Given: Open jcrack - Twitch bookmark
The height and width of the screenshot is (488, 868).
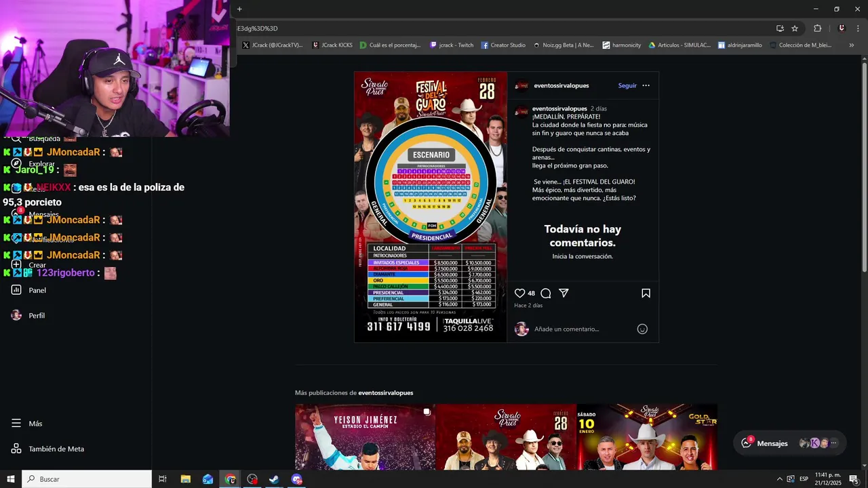Looking at the screenshot, I should (x=452, y=45).
